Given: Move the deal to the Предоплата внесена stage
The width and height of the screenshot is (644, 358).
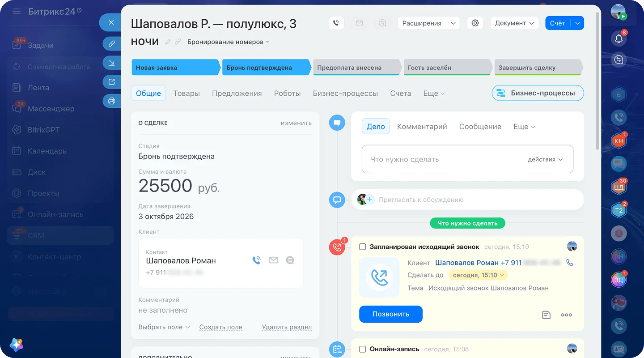Looking at the screenshot, I should tap(357, 68).
